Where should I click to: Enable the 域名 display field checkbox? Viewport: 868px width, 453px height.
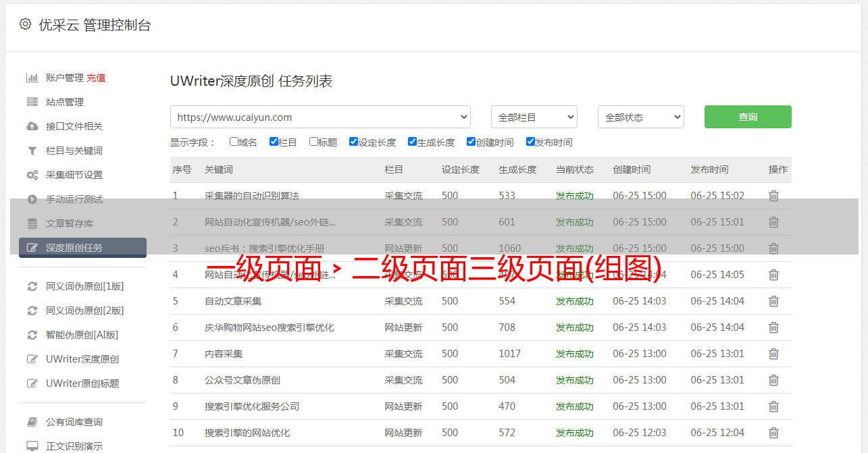234,142
